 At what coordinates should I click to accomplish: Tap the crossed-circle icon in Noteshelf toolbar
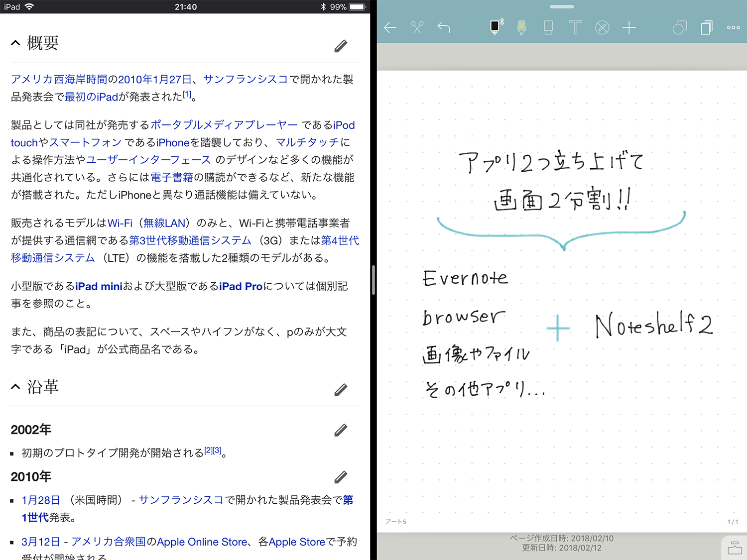[x=602, y=27]
